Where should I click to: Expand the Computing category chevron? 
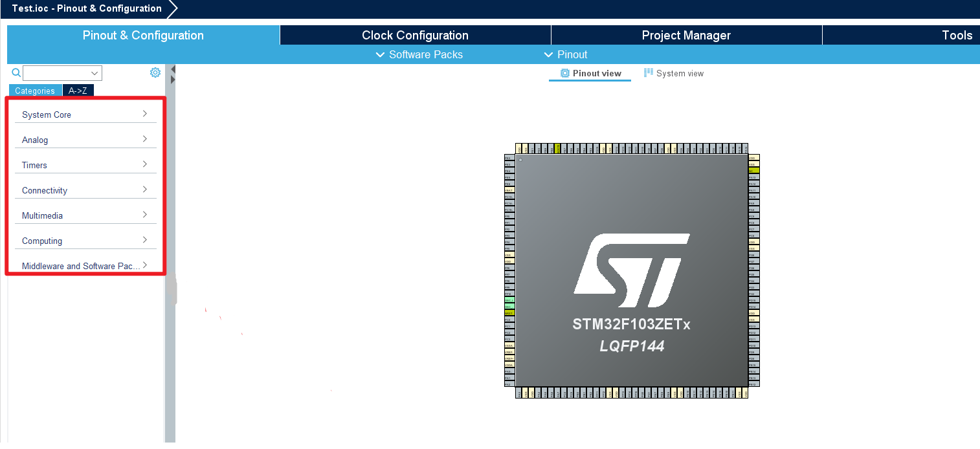(145, 240)
